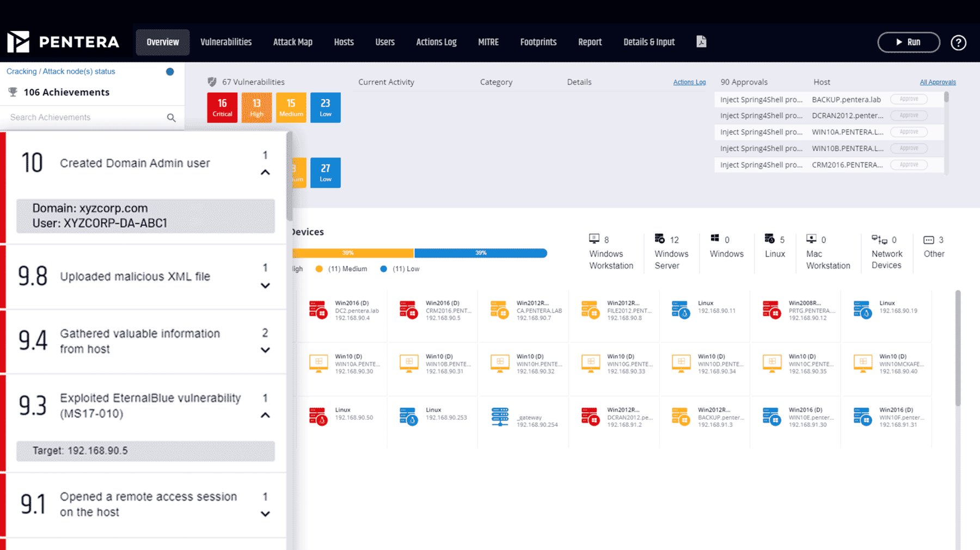The height and width of the screenshot is (550, 980).
Task: Click the shield icon next to 67 Vulnerabilities
Action: click(212, 82)
